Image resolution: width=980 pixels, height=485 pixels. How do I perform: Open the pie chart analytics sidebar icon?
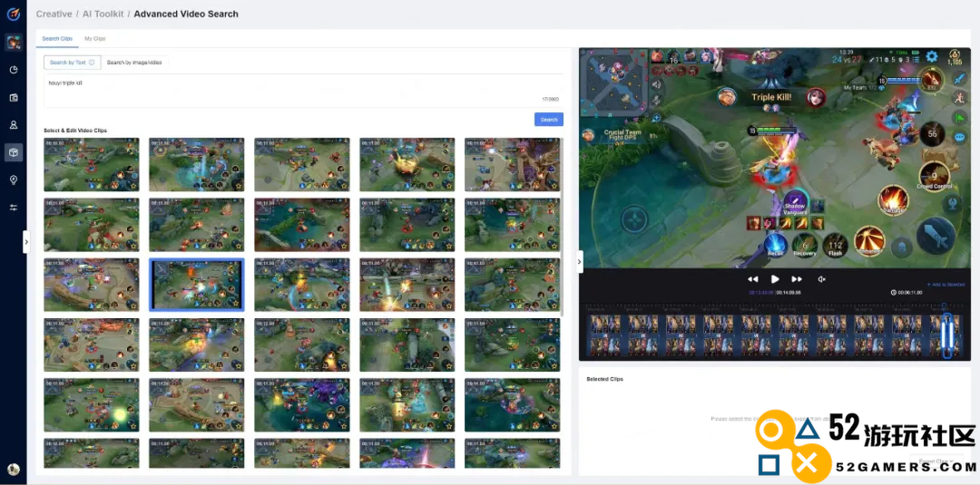[14, 70]
